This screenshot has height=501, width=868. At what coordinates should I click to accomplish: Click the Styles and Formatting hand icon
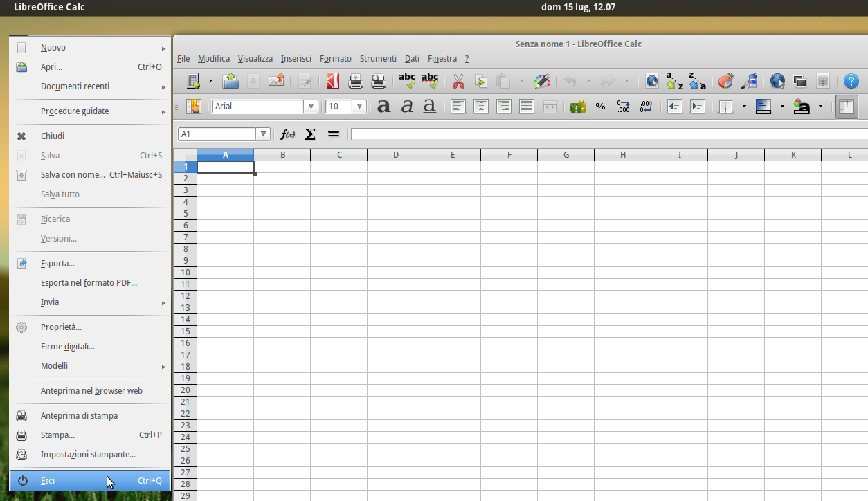point(193,107)
